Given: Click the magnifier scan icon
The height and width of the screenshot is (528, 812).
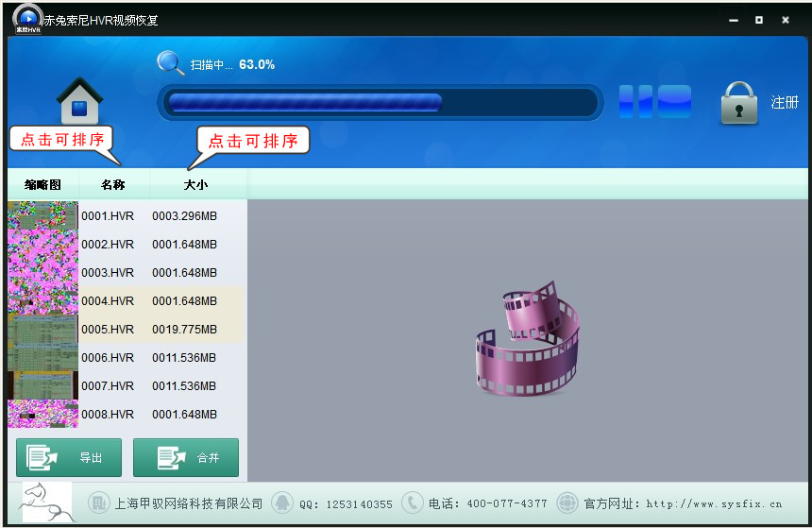Looking at the screenshot, I should click(170, 63).
